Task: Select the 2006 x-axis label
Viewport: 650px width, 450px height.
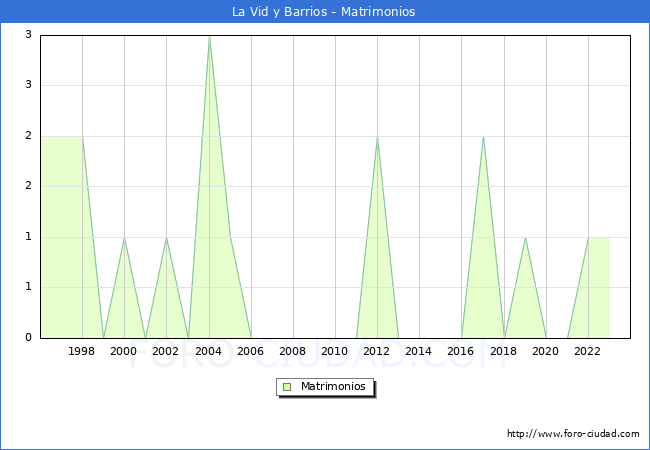Action: (x=251, y=351)
